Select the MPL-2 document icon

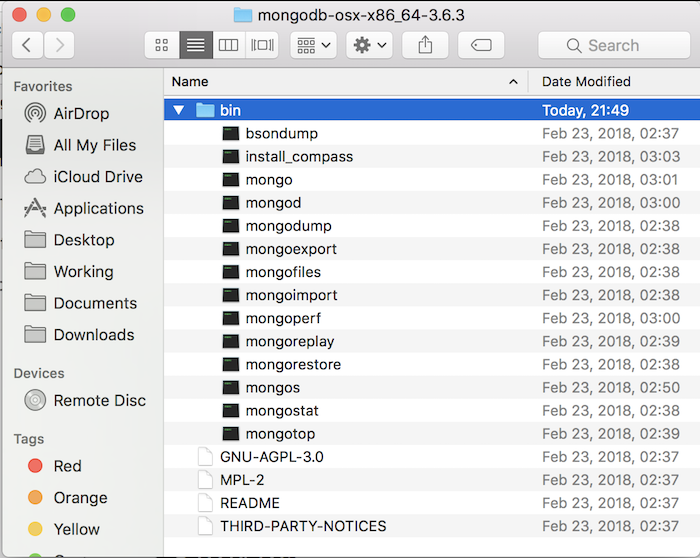(205, 480)
